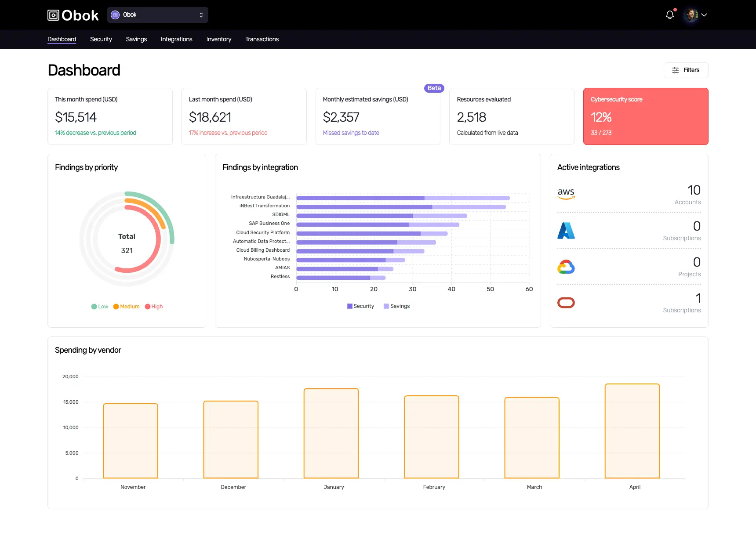Click the January spending bar
Screen dimensions: 756x539
coord(331,433)
